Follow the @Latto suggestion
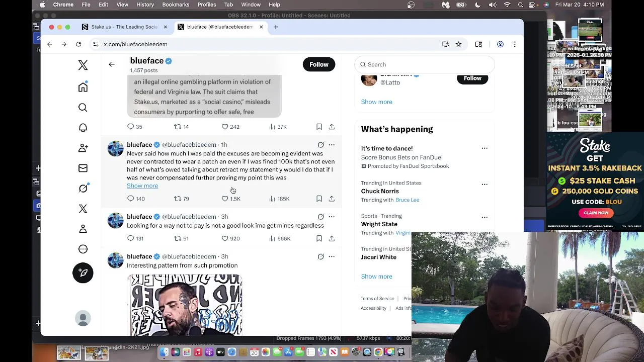This screenshot has width=644, height=362. point(472,78)
